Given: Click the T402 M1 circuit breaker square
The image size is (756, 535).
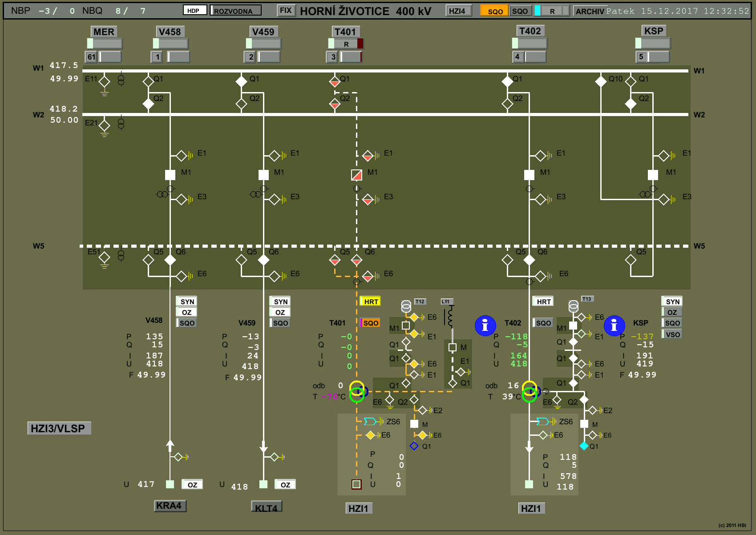Looking at the screenshot, I should click(x=529, y=175).
